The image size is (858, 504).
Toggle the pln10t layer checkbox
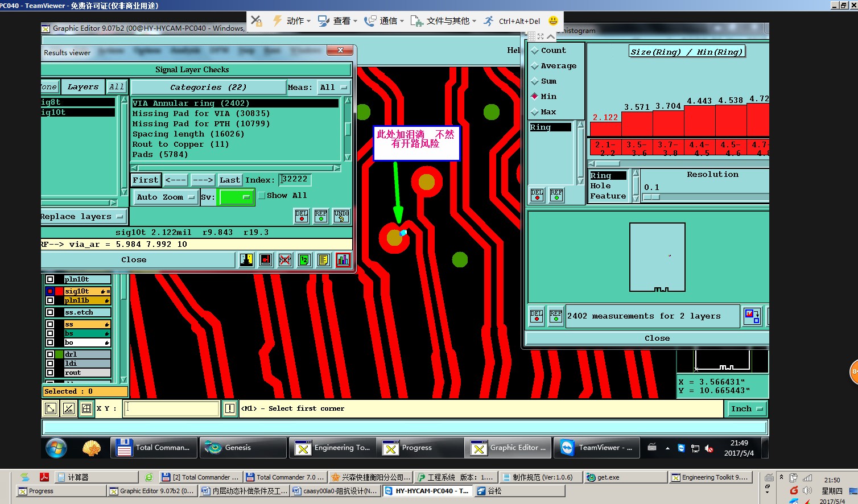pyautogui.click(x=50, y=279)
